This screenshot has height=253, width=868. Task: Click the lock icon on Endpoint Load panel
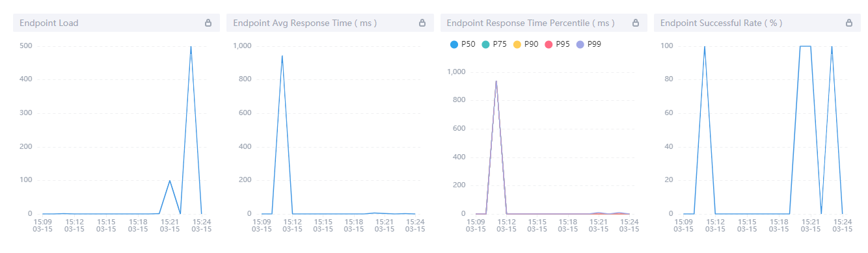208,23
